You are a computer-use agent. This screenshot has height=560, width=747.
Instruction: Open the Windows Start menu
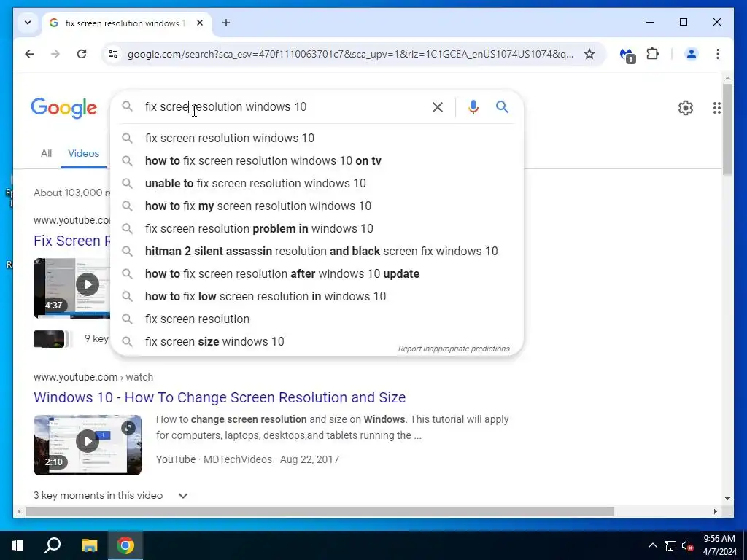[18, 545]
